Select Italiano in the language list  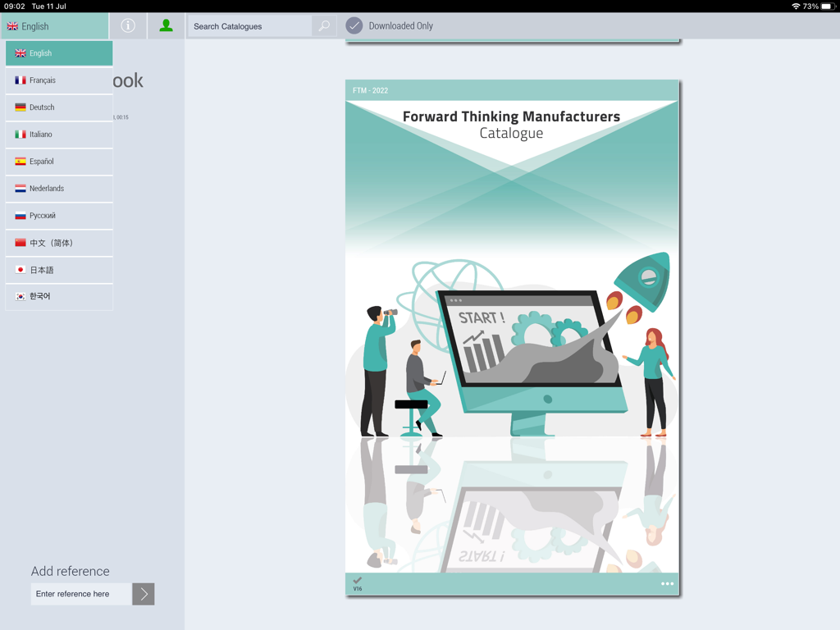[x=59, y=135]
